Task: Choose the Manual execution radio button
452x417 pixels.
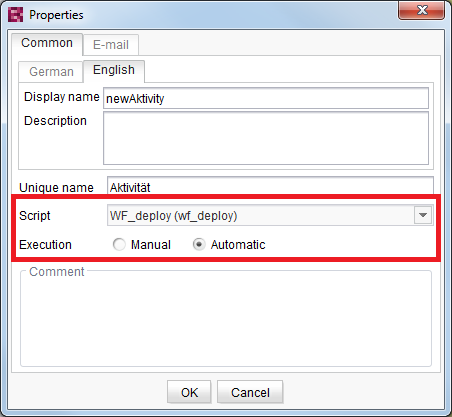Action: 119,245
